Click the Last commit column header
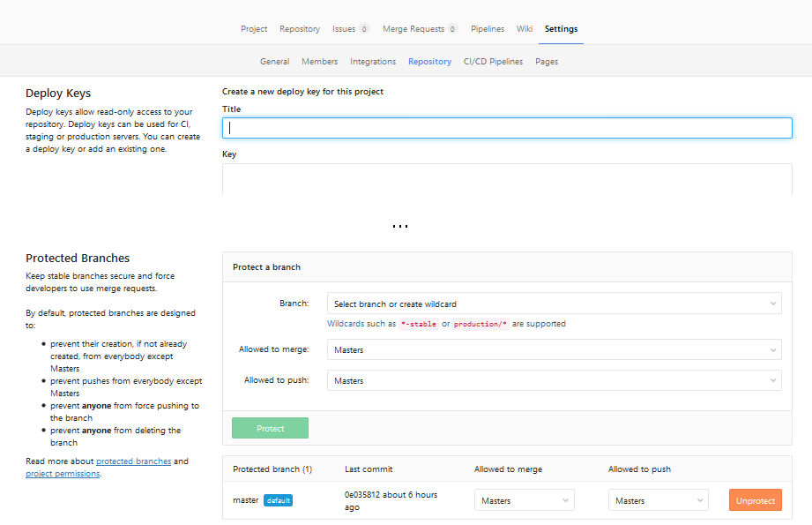The width and height of the screenshot is (812, 525). point(369,469)
